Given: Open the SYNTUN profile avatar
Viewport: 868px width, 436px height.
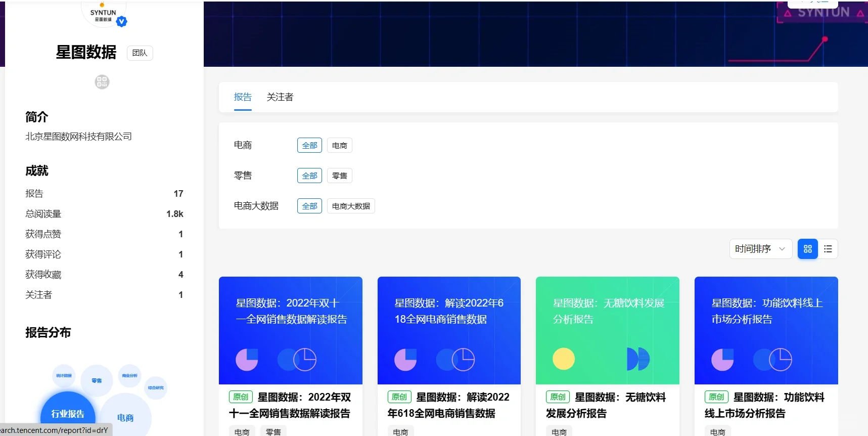Looking at the screenshot, I should 103,14.
